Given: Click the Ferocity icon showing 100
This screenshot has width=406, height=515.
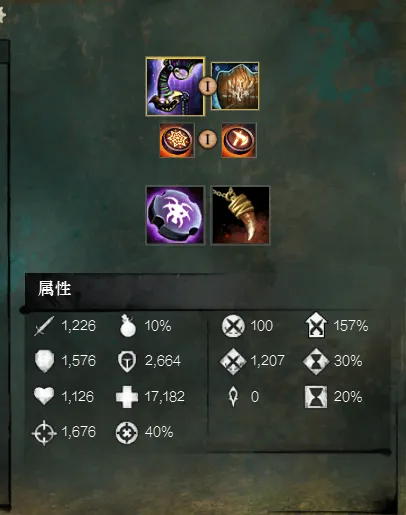Looking at the screenshot, I should 233,326.
